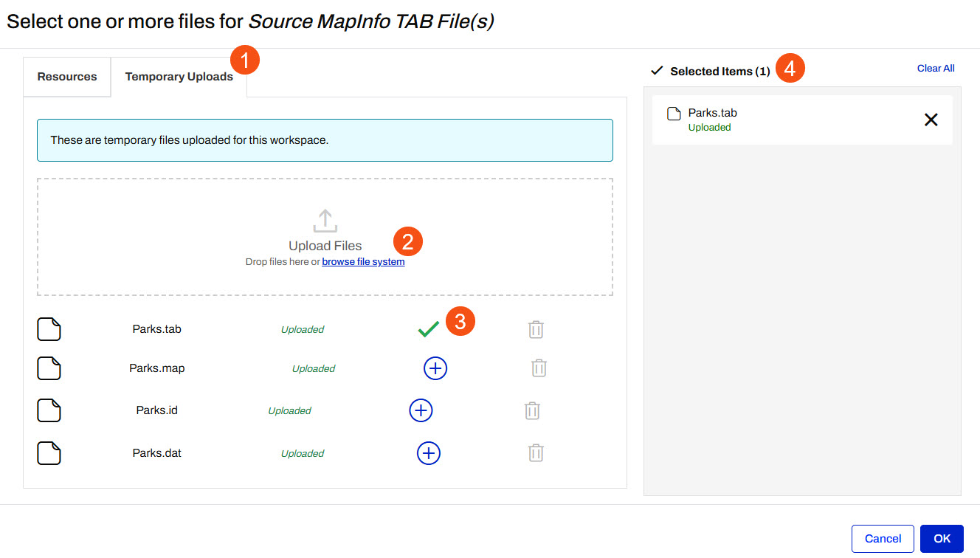Select the Temporary Uploads tab
The image size is (980, 558).
pyautogui.click(x=179, y=77)
